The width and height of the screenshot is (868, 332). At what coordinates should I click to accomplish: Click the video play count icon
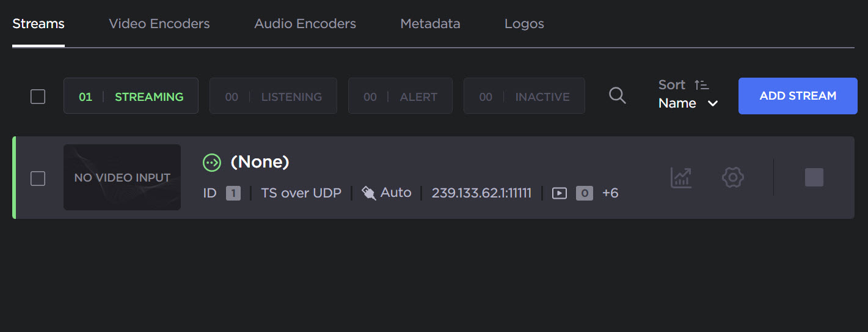[559, 193]
